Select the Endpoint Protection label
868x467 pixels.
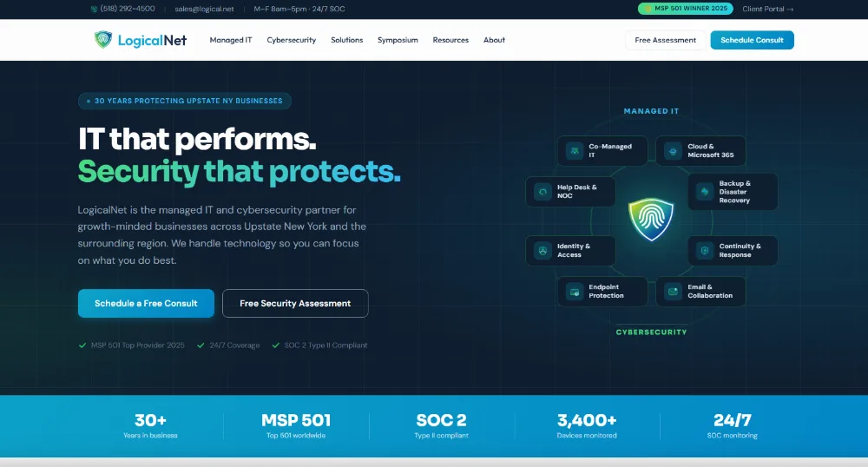(x=606, y=292)
